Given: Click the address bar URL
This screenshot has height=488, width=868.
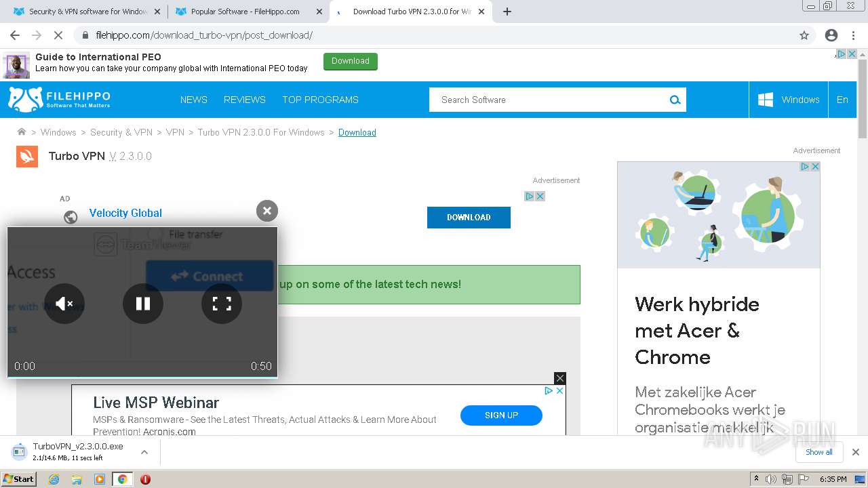Looking at the screenshot, I should coord(204,35).
